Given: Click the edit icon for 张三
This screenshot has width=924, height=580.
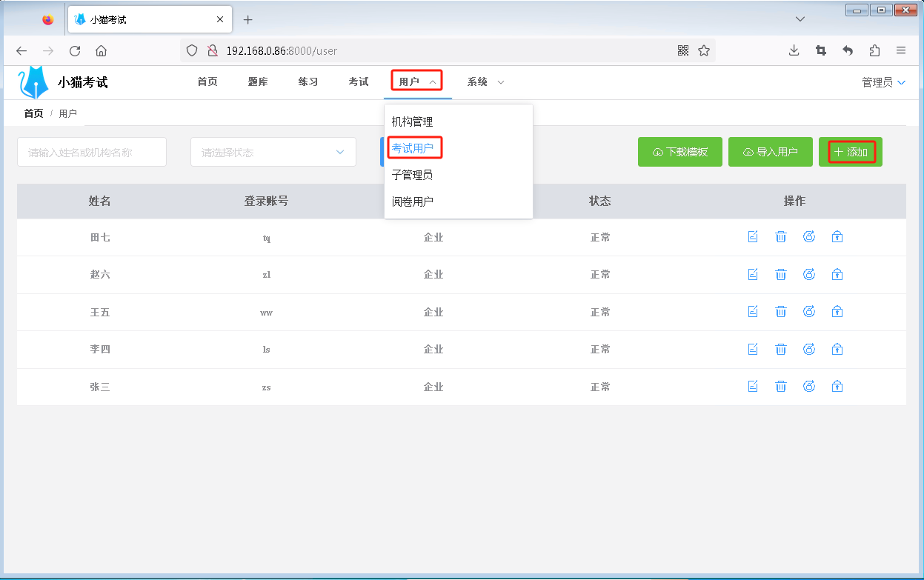Looking at the screenshot, I should pos(753,387).
